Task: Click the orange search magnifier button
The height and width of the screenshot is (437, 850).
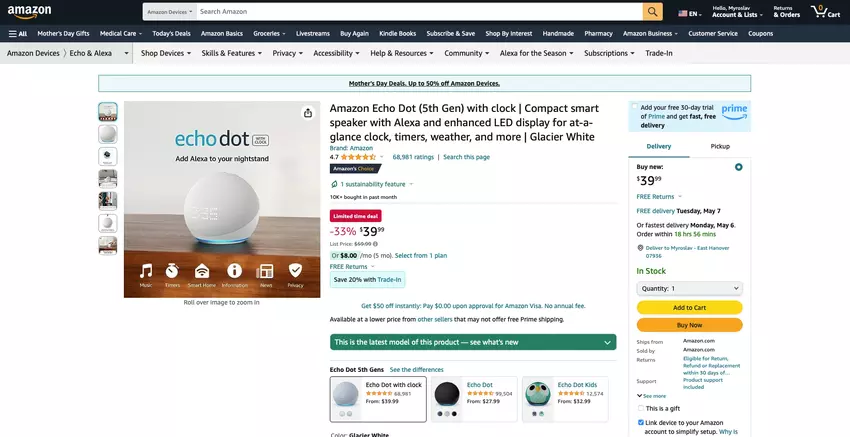Action: (x=652, y=11)
